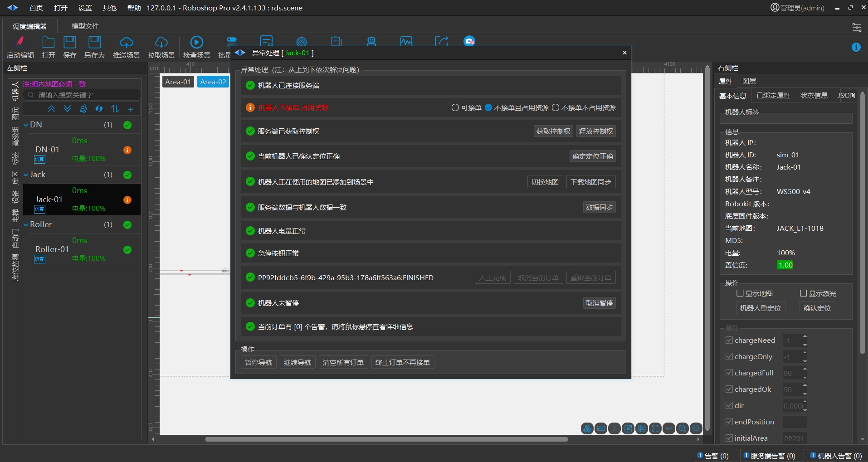Click orange warning icon beside Jack-01
Viewport: 868px width, 462px height.
(x=127, y=200)
